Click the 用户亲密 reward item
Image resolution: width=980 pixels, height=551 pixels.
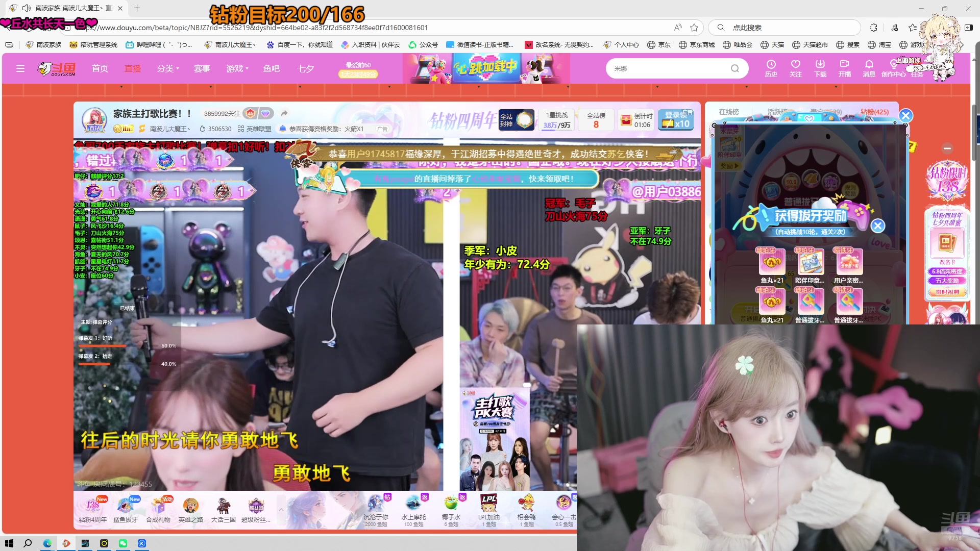(x=849, y=265)
